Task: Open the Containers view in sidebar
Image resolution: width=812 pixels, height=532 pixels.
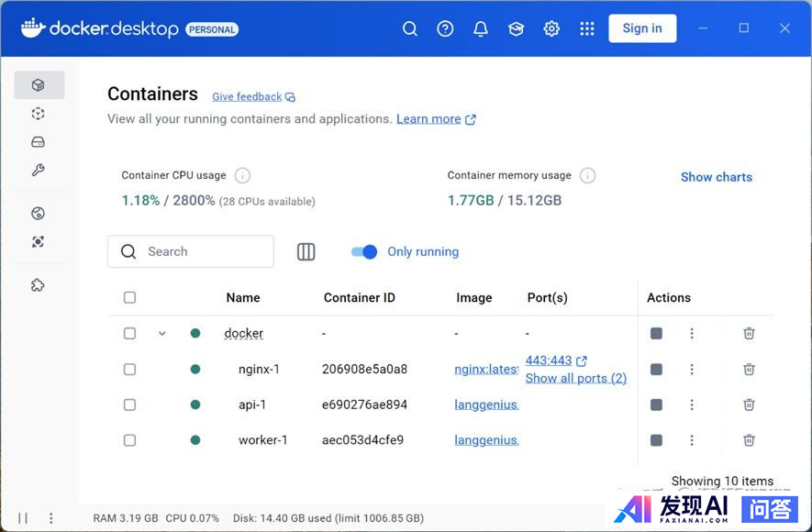Action: coord(39,85)
